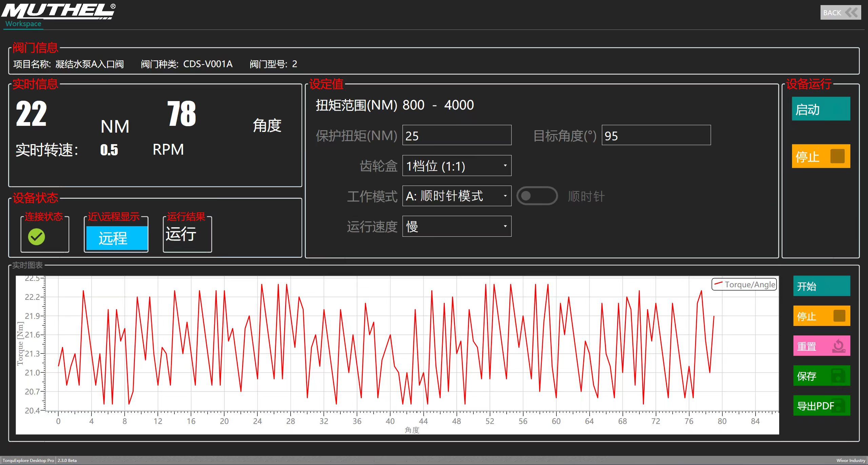Viewport: 868px width, 465px height.
Task: Click the real-time torque value 22
Action: point(31,114)
